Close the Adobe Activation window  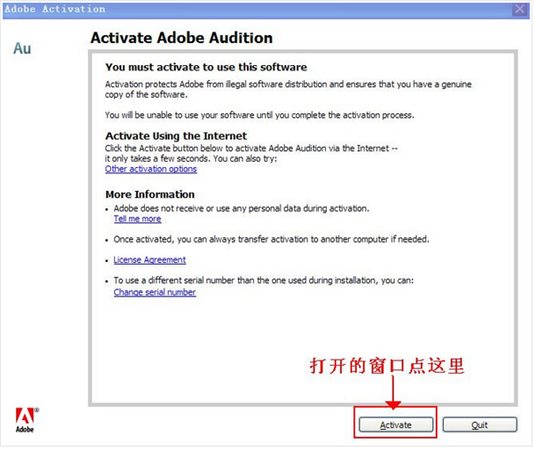(x=520, y=9)
